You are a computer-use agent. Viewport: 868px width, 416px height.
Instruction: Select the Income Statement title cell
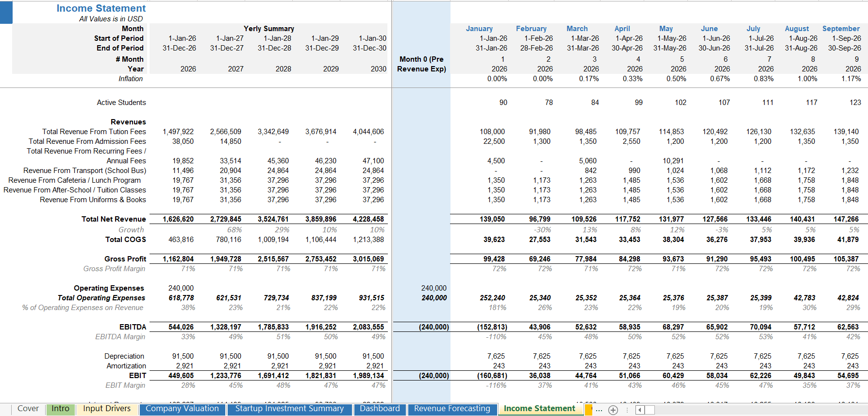click(x=101, y=8)
